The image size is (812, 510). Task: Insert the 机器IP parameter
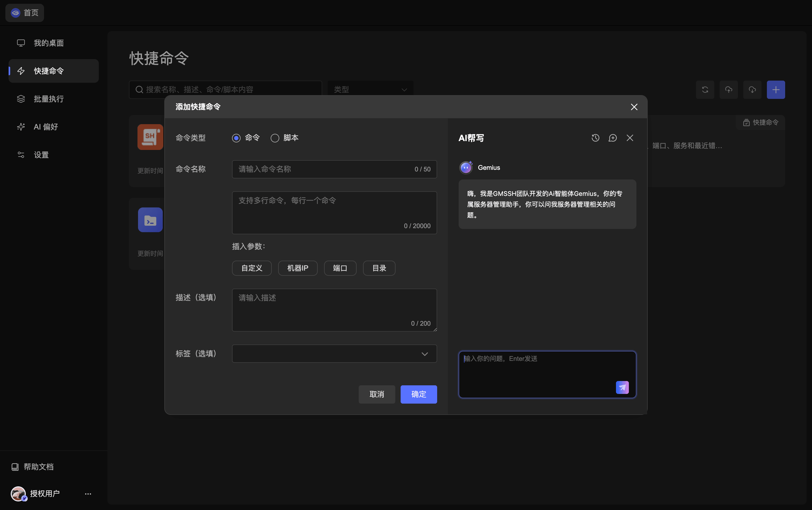coord(298,268)
